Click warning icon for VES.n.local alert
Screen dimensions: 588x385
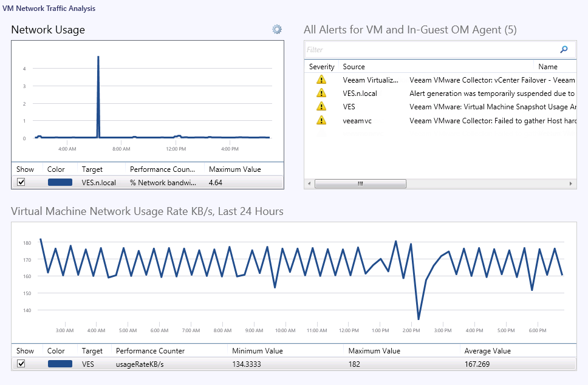pyautogui.click(x=321, y=93)
